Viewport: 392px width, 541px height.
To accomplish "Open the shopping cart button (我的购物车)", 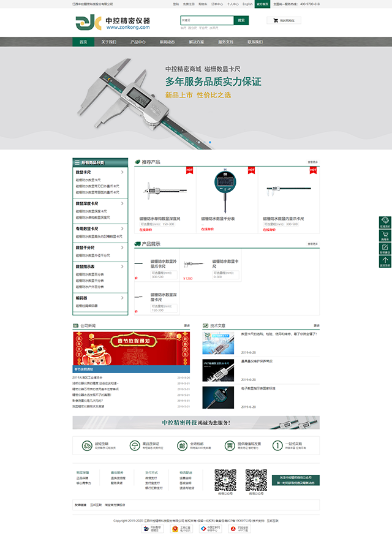I will 284,20.
